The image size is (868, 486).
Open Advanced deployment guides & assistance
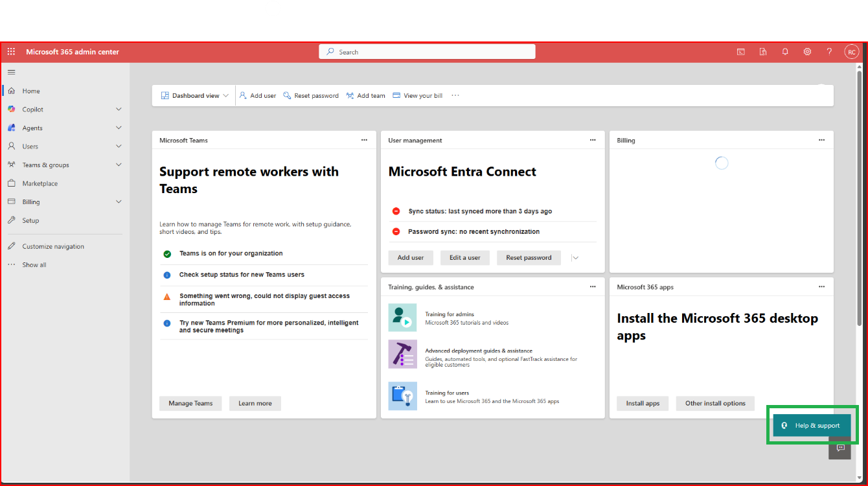(x=479, y=351)
